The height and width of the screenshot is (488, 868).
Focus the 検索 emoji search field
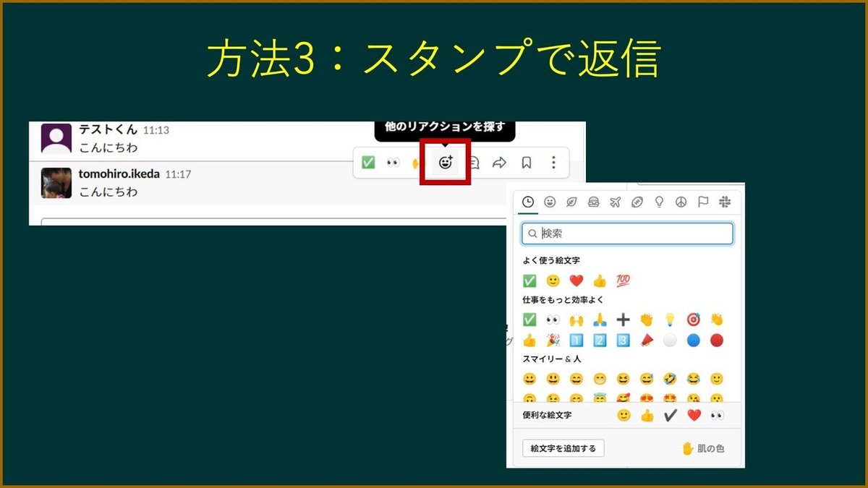click(x=627, y=234)
